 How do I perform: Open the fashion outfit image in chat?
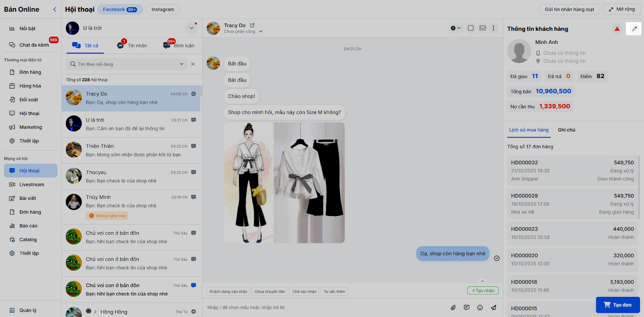tap(284, 183)
